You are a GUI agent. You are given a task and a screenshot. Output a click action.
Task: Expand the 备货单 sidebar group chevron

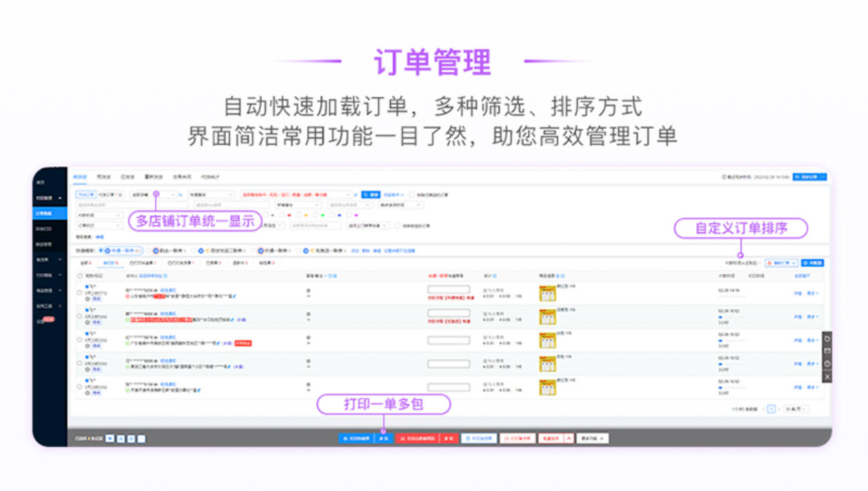(x=60, y=259)
